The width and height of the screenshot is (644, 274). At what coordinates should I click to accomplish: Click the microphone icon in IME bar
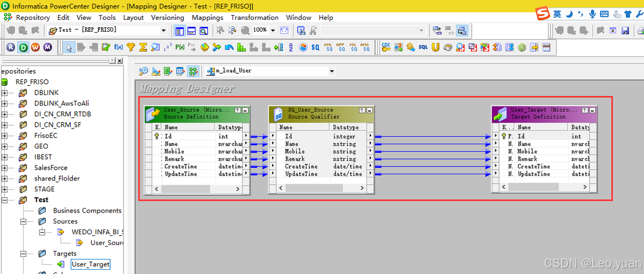592,14
